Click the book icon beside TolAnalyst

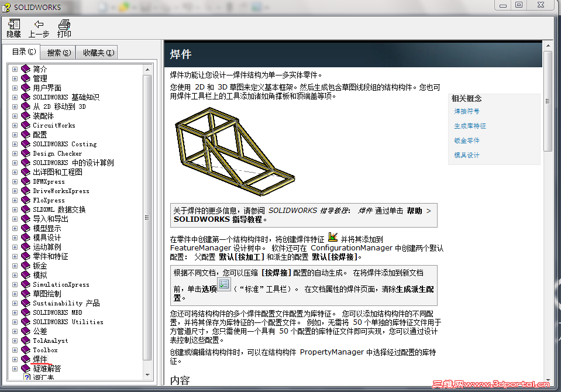click(26, 341)
